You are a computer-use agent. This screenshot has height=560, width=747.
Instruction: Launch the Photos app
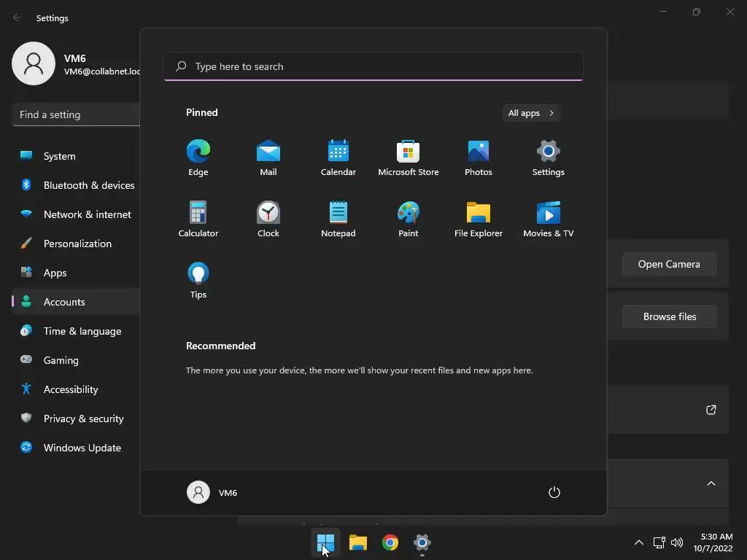[479, 158]
